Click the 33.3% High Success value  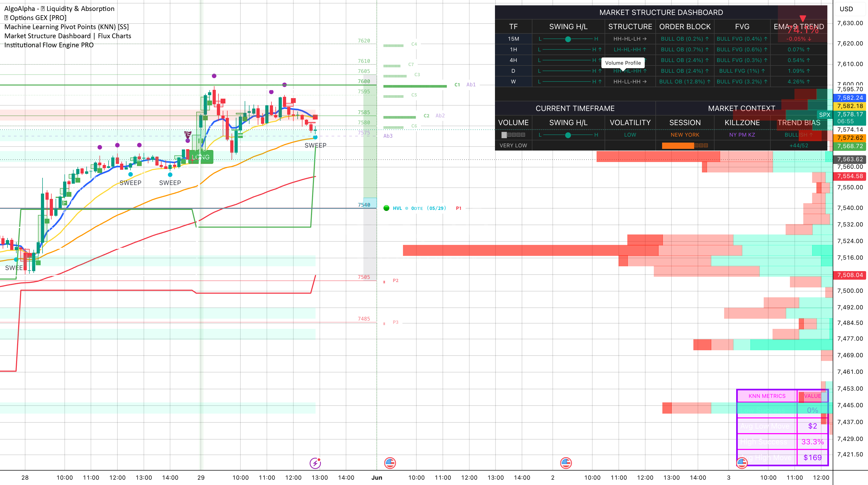click(x=812, y=442)
